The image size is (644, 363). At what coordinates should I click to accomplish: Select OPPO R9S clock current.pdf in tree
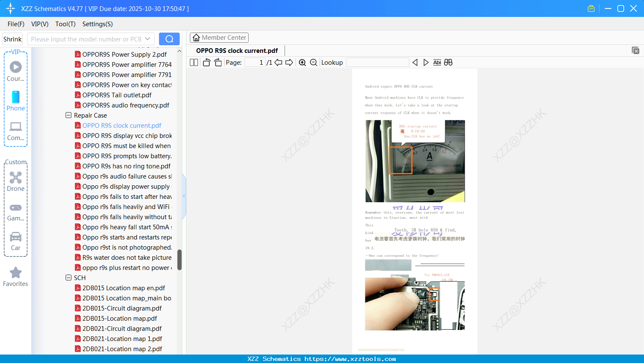coord(122,126)
